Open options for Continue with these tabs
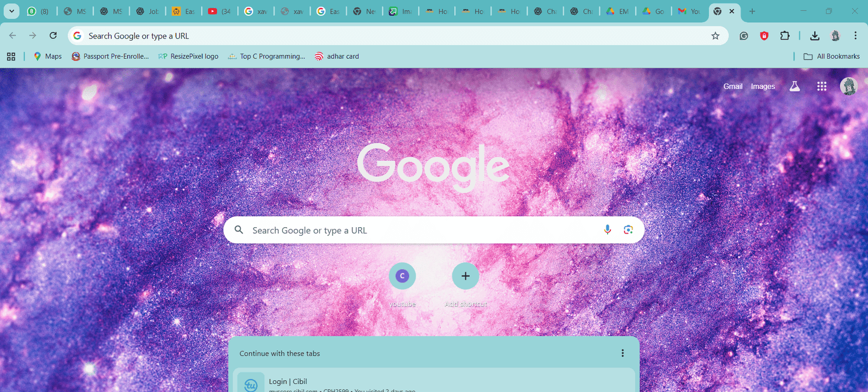 tap(622, 353)
